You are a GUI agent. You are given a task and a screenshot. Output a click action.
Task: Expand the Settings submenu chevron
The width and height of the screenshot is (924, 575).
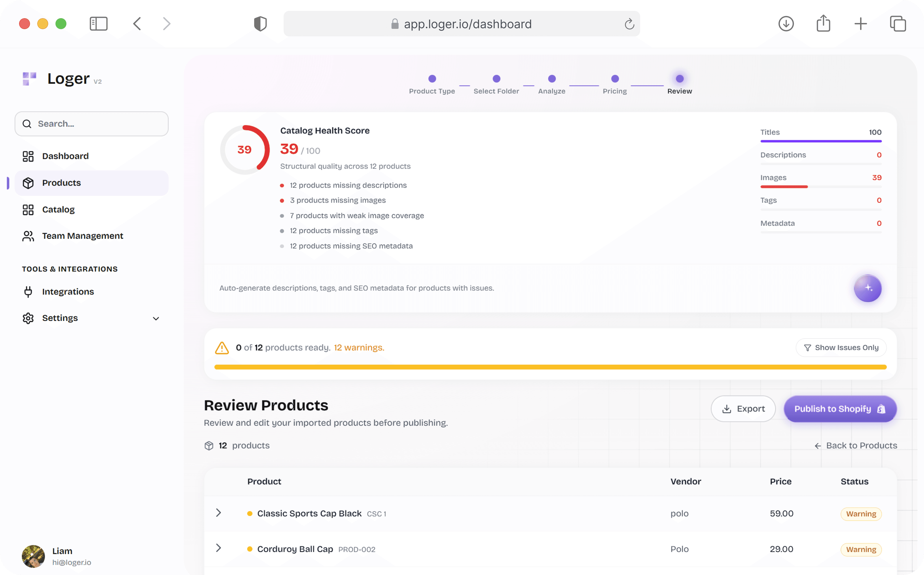point(156,318)
